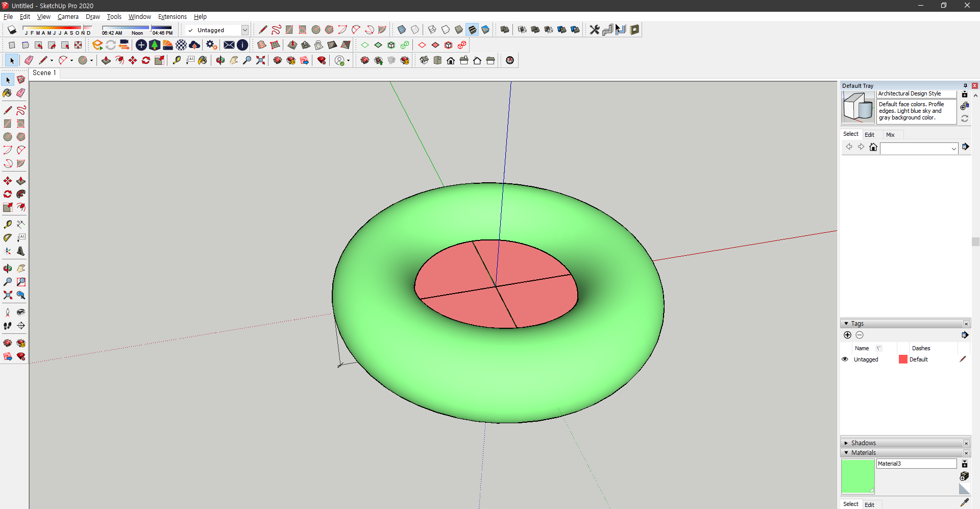Click the red Untagged tag color swatch
Screen dimensions: 980x509
(x=903, y=359)
